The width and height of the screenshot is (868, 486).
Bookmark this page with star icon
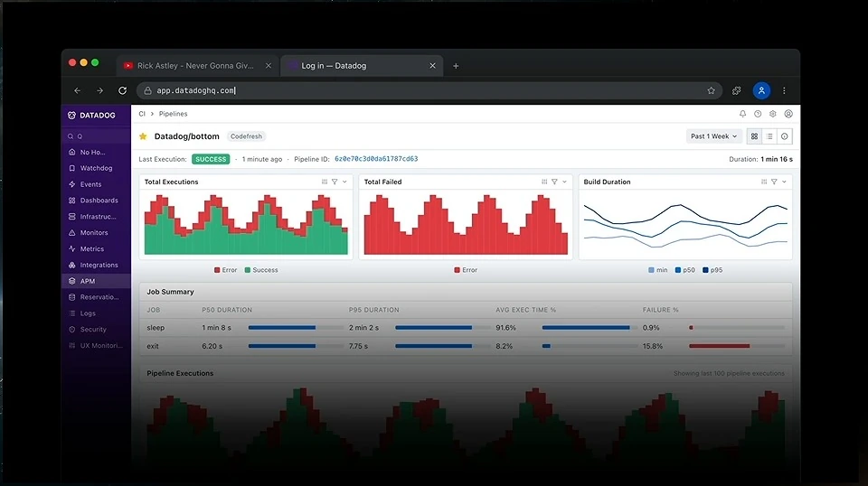(711, 90)
